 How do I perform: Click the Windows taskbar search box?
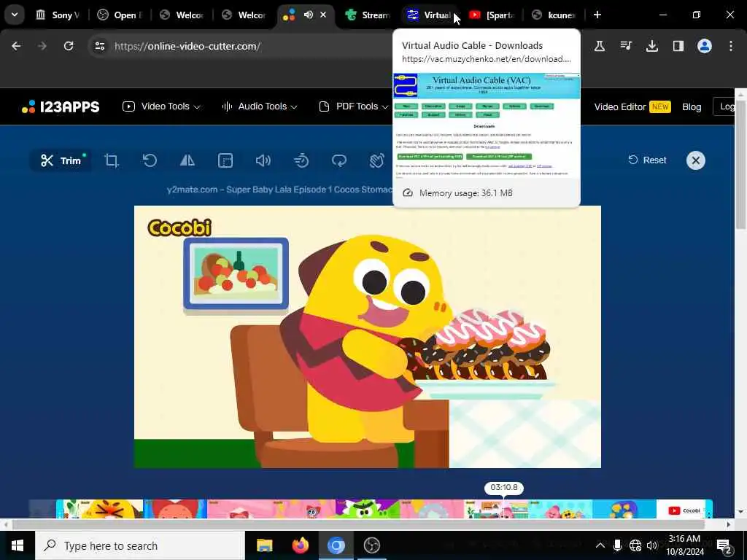(x=140, y=545)
